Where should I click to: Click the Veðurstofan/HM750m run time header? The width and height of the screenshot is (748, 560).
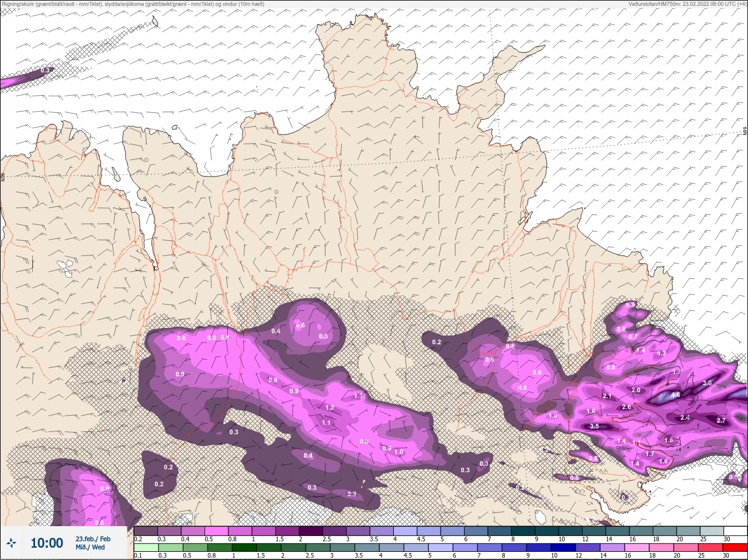(687, 4)
